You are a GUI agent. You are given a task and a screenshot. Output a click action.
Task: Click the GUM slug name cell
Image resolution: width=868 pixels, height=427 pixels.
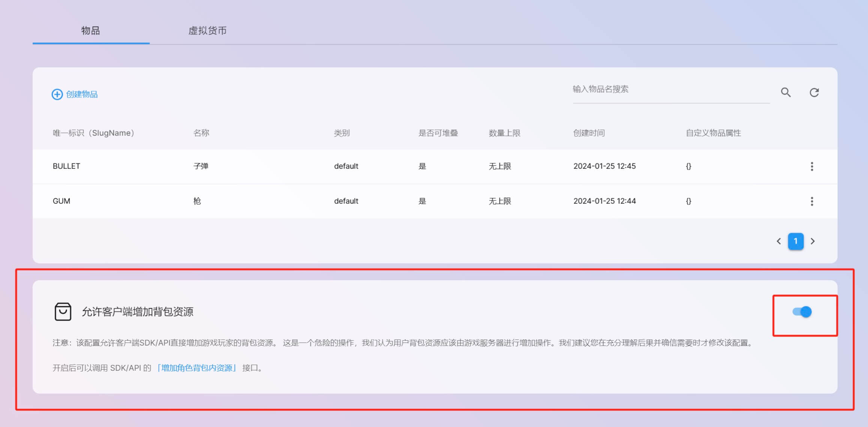pyautogui.click(x=62, y=201)
